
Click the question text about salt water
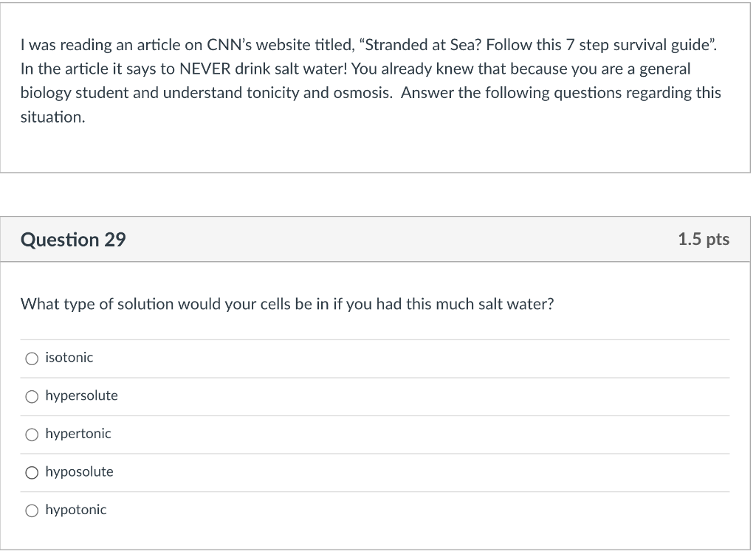[x=287, y=304]
